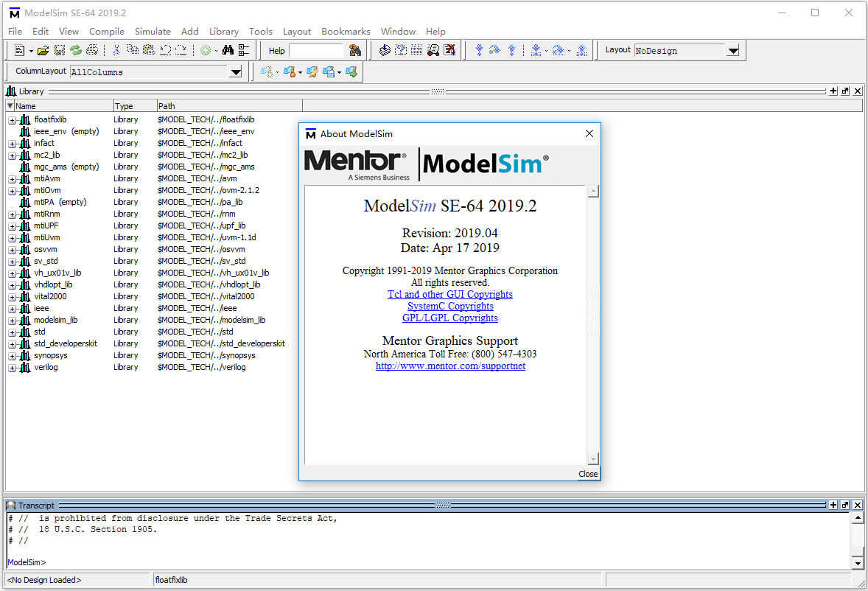
Task: Open the Simulate menu
Action: tap(153, 31)
